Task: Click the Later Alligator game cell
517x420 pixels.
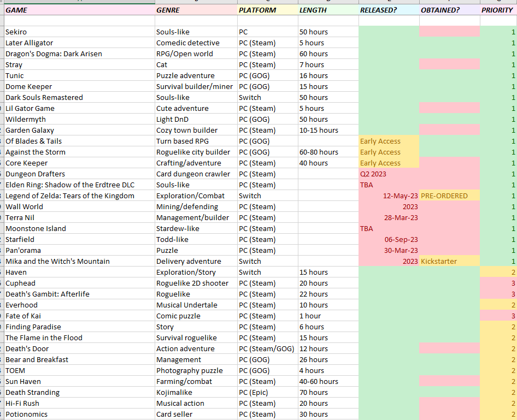Action: tap(79, 43)
